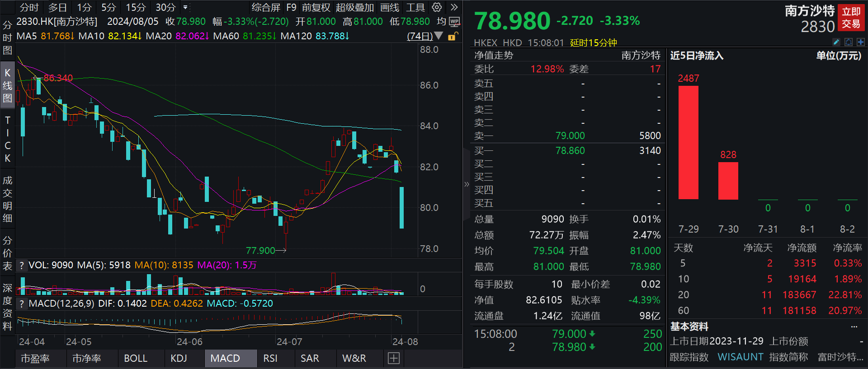Screen dimensions: 868x369
Task: Click the 74日 range label
Action: point(420,36)
